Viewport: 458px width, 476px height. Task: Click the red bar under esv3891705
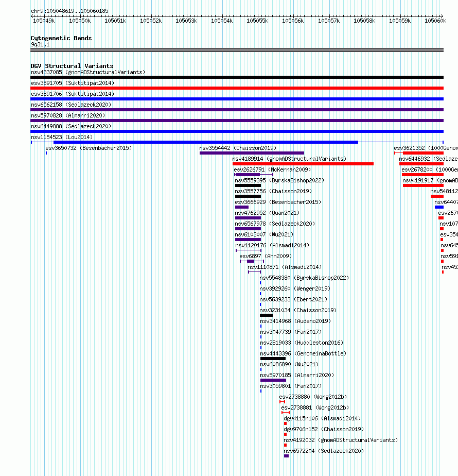coord(237,88)
